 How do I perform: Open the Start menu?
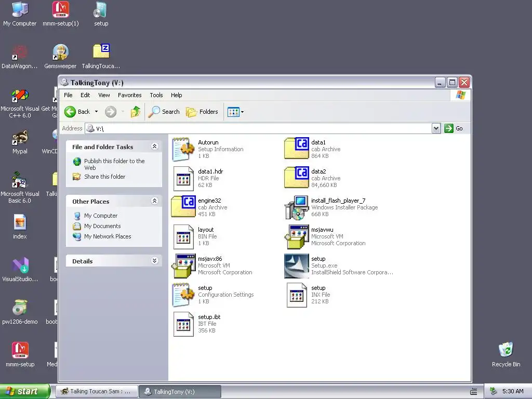25,391
